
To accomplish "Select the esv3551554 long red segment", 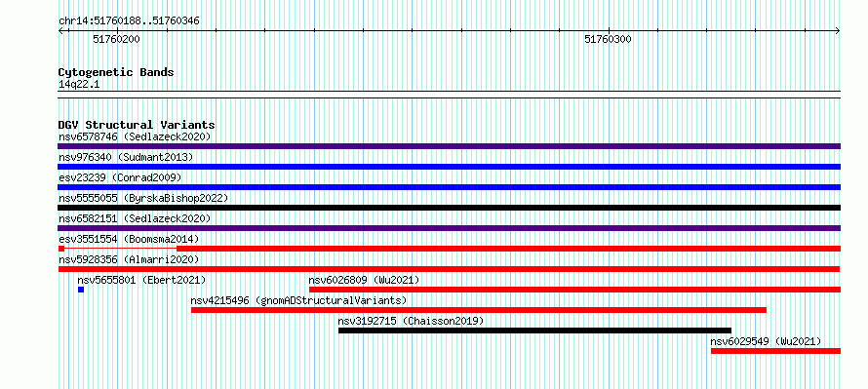I will coord(508,249).
